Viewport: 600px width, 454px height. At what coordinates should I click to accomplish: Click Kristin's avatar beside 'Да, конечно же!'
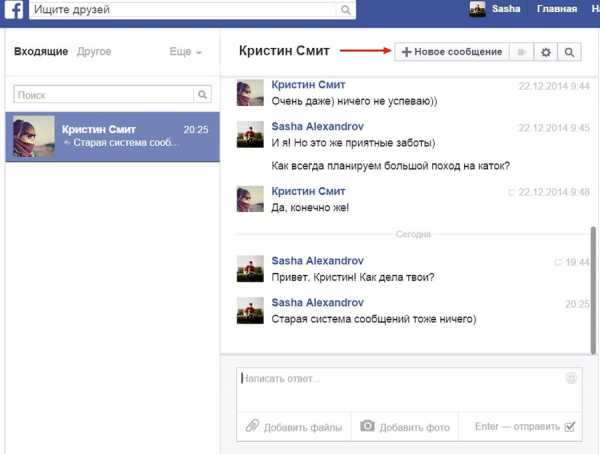(x=250, y=199)
